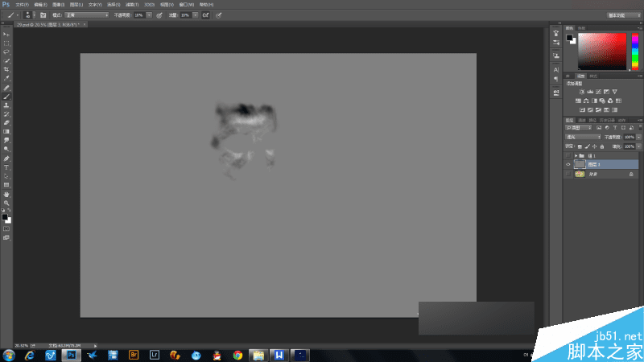Lock all layer attributes

coord(602,146)
